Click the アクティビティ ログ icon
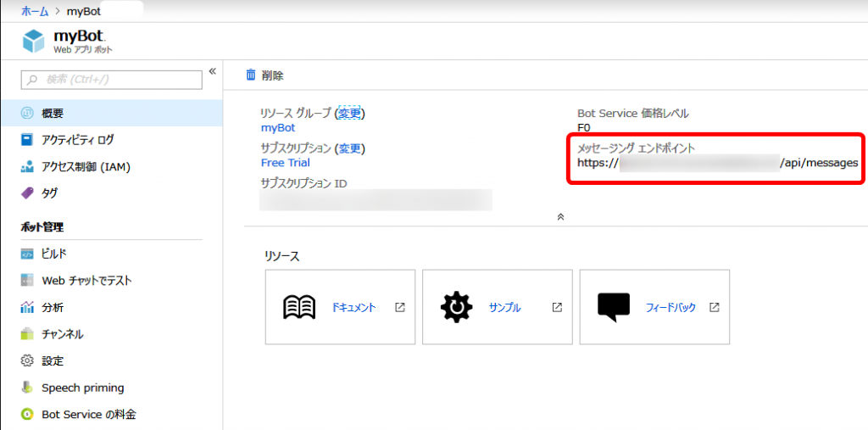This screenshot has height=430, width=868. pos(27,140)
